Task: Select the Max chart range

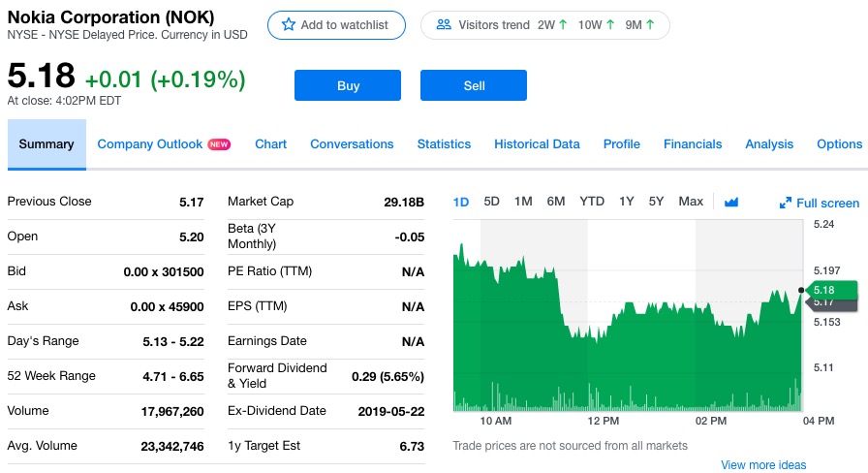Action: (x=691, y=201)
